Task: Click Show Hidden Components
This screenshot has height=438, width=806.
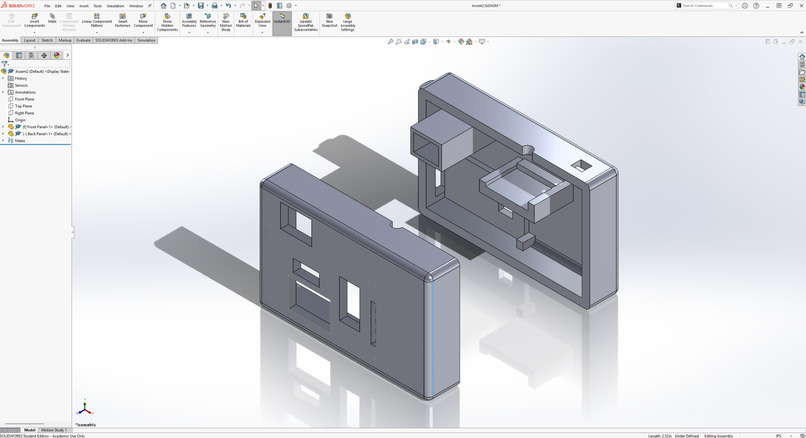Action: coord(167,23)
